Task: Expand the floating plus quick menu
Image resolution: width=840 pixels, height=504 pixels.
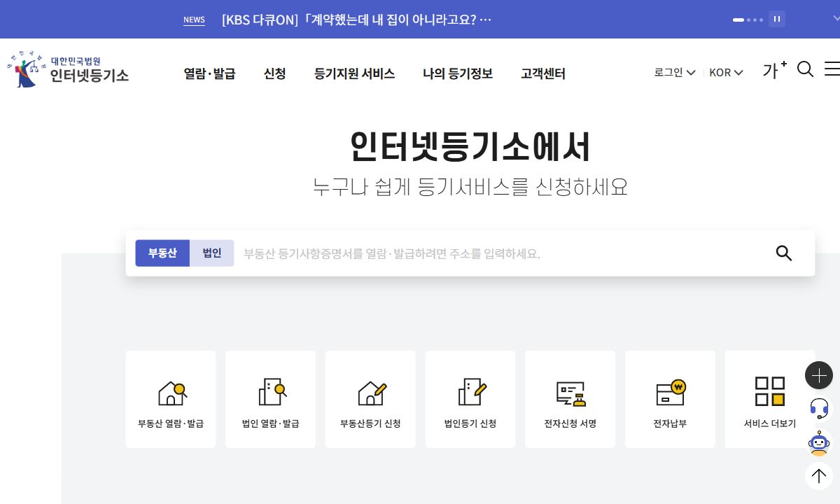Action: pyautogui.click(x=819, y=375)
